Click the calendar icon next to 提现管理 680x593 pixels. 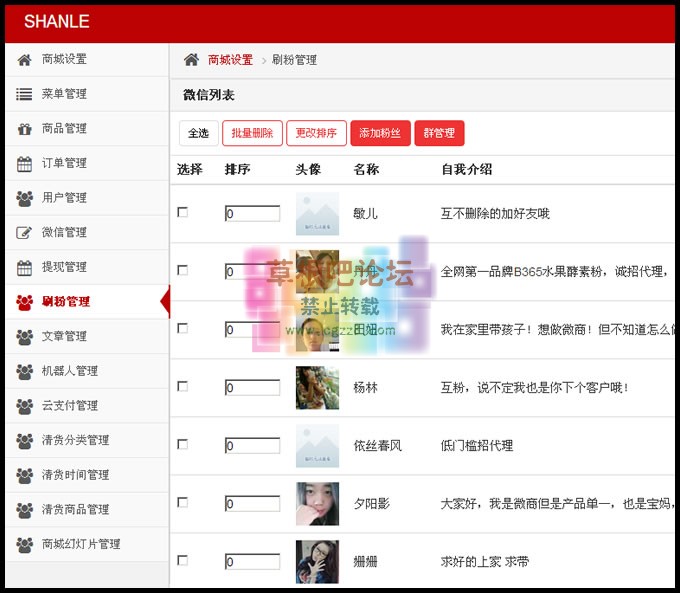24,268
